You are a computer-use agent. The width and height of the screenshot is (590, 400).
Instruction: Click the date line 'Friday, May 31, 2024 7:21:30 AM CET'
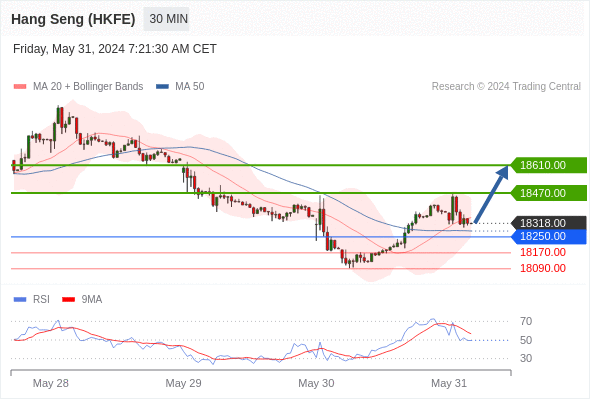[115, 49]
